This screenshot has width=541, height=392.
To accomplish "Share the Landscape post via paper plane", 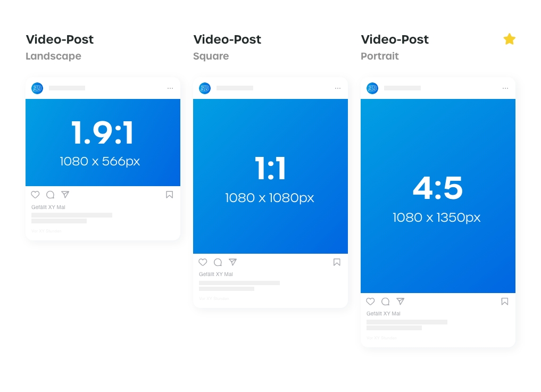I will click(65, 195).
